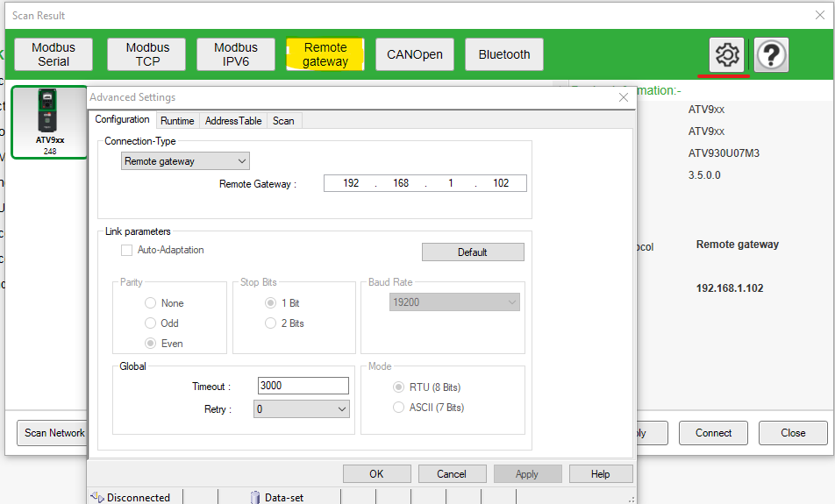Click the 3.5.0.0 version text
The image size is (835, 504).
click(704, 175)
